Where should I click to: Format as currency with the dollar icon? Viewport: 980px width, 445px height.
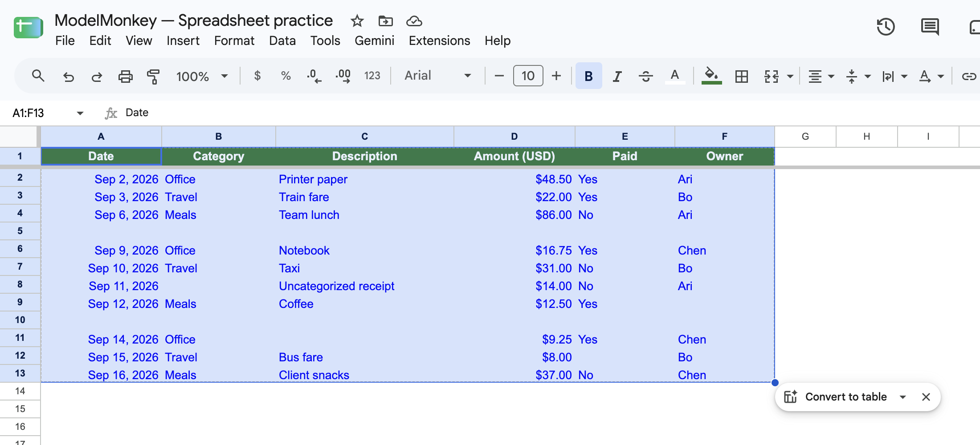tap(257, 76)
